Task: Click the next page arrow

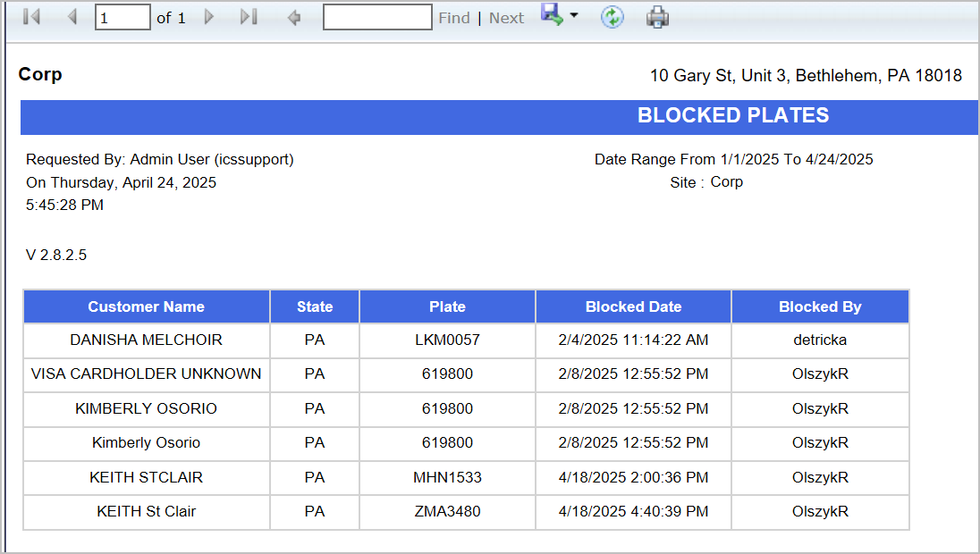Action: [209, 17]
